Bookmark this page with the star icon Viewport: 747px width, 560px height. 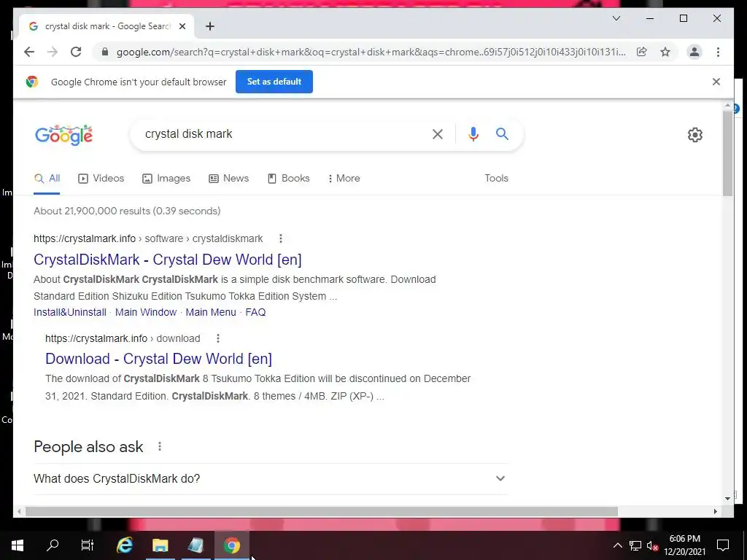(665, 52)
